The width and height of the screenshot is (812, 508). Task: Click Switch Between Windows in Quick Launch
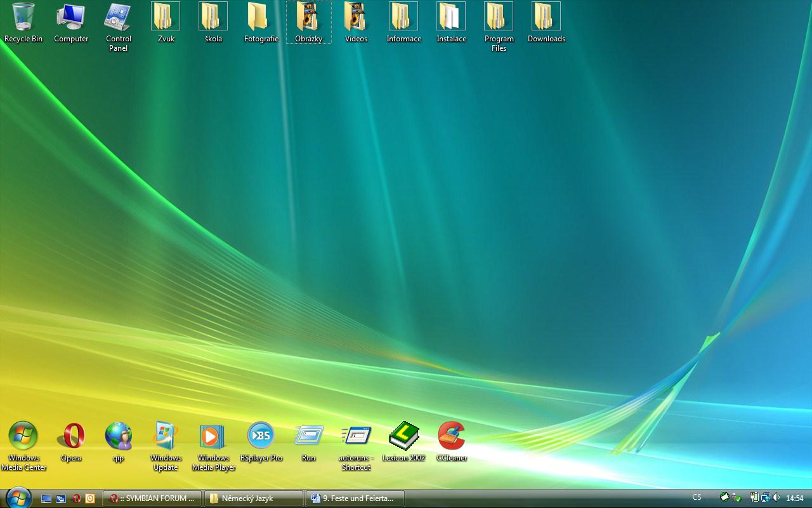(61, 498)
